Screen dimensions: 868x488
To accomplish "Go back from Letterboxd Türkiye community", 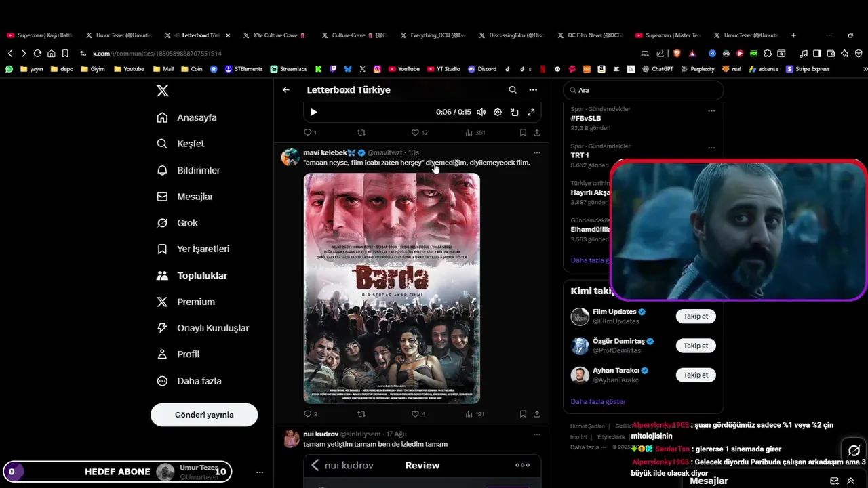I will pyautogui.click(x=286, y=89).
